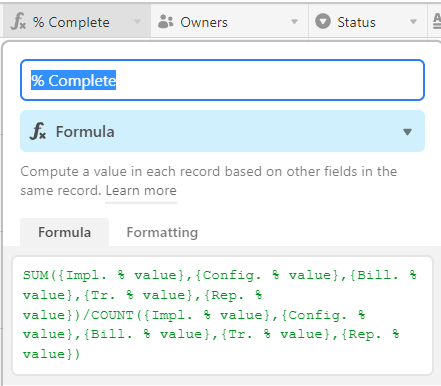
Task: Click the Owners column header label
Action: [204, 22]
